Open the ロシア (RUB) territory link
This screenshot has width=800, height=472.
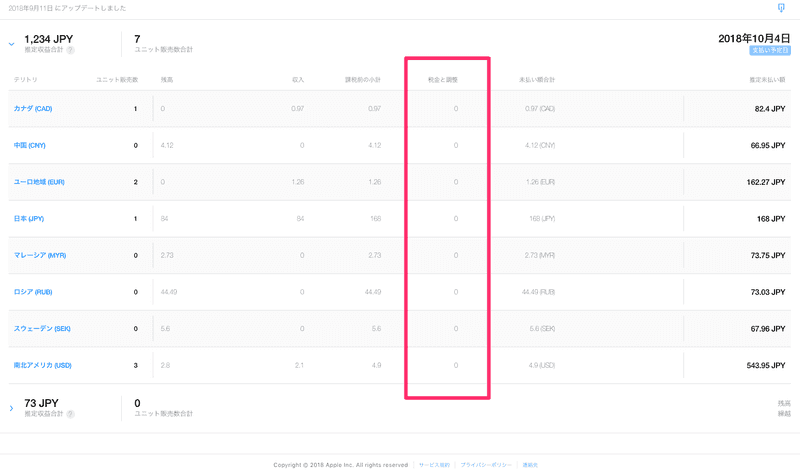33,292
